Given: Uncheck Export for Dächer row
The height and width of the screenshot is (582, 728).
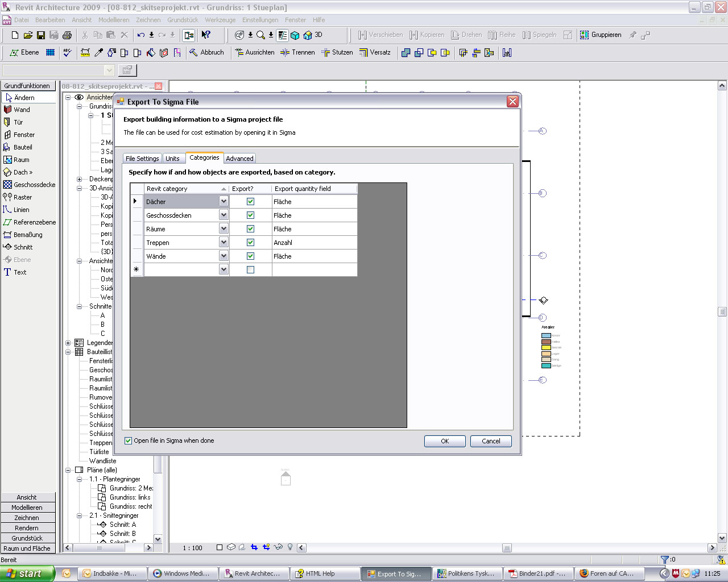Looking at the screenshot, I should (250, 202).
